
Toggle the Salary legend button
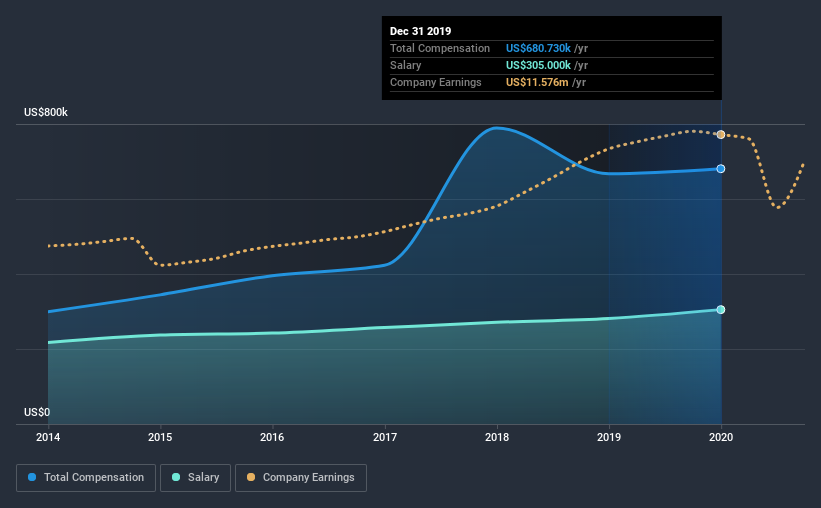click(x=195, y=478)
